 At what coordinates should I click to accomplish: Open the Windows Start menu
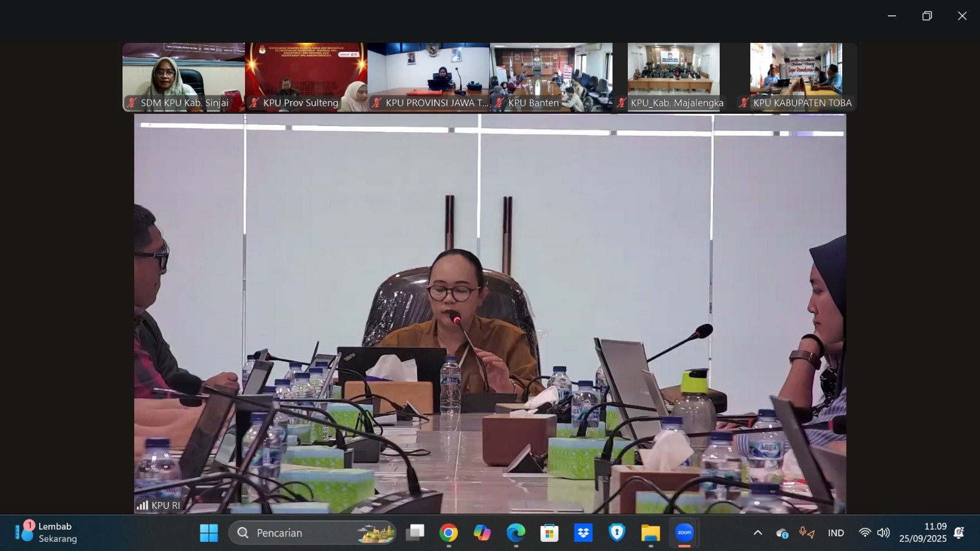pos(209,533)
